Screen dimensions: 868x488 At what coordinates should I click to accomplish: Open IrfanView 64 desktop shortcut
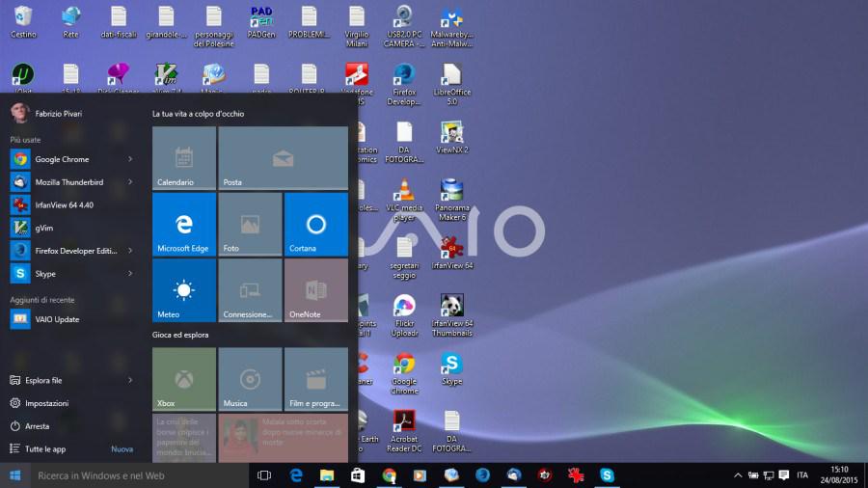click(x=451, y=253)
